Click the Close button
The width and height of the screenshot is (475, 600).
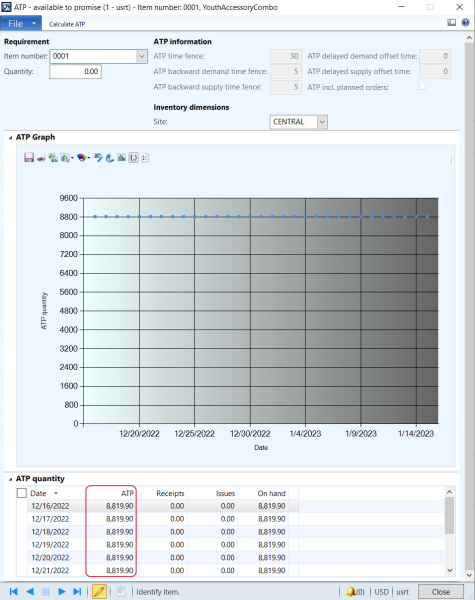[x=441, y=592]
